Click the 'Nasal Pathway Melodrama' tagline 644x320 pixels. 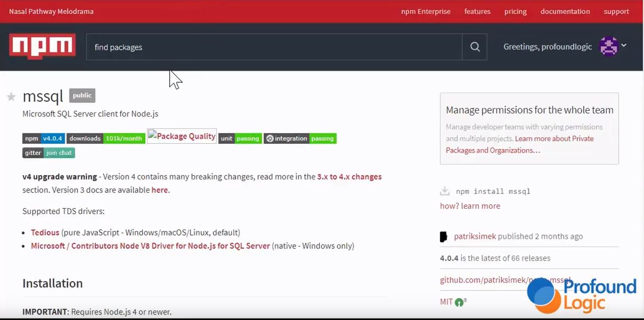(x=51, y=11)
